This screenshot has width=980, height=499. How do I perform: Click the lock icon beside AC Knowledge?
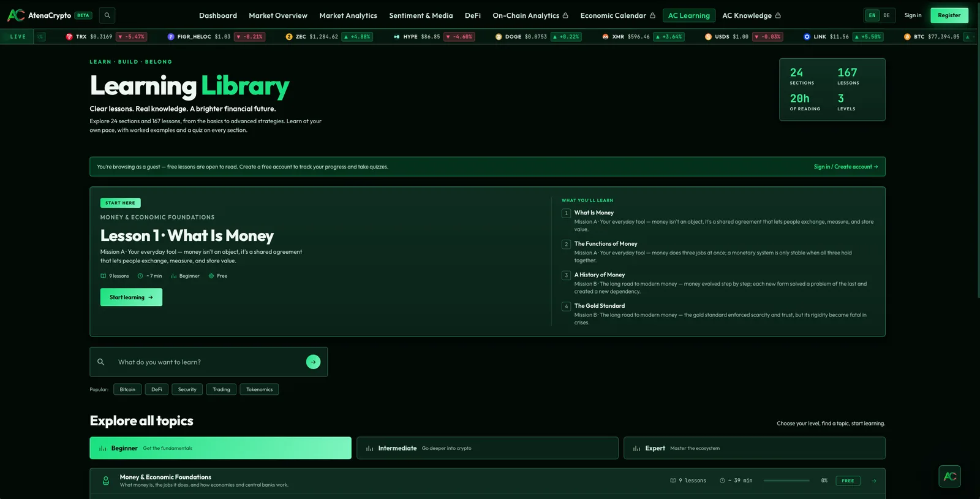point(778,15)
